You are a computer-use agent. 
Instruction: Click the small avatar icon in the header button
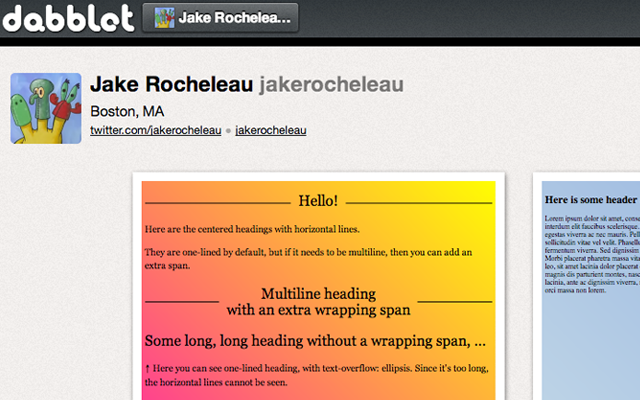(x=161, y=17)
